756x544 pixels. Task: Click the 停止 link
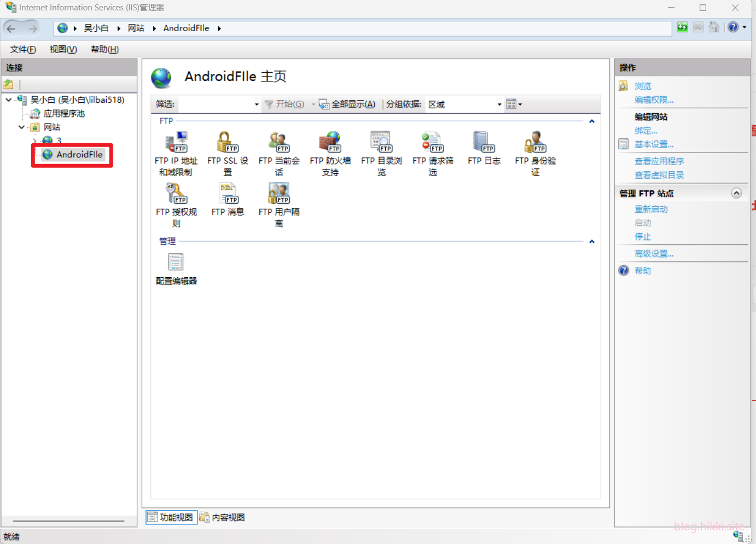point(643,237)
